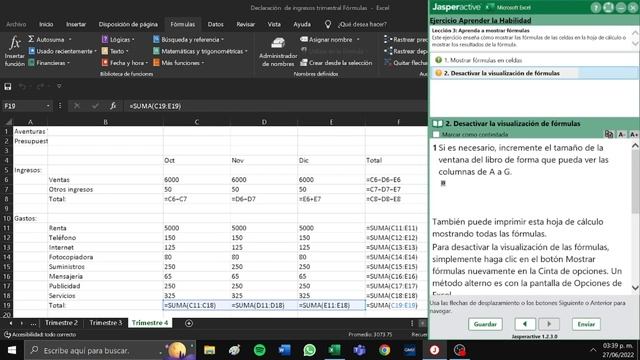Open Usado recientemente functions
The image size is (640, 360).
coord(62,51)
